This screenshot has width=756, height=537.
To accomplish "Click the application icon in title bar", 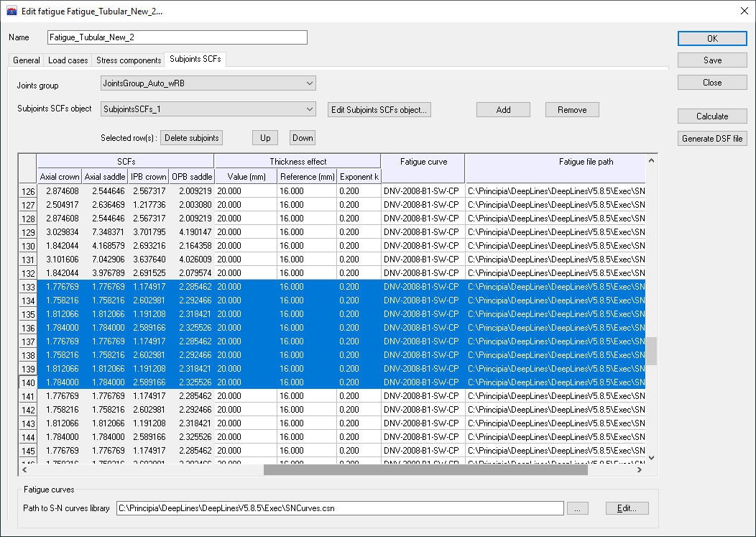I will 11,11.
